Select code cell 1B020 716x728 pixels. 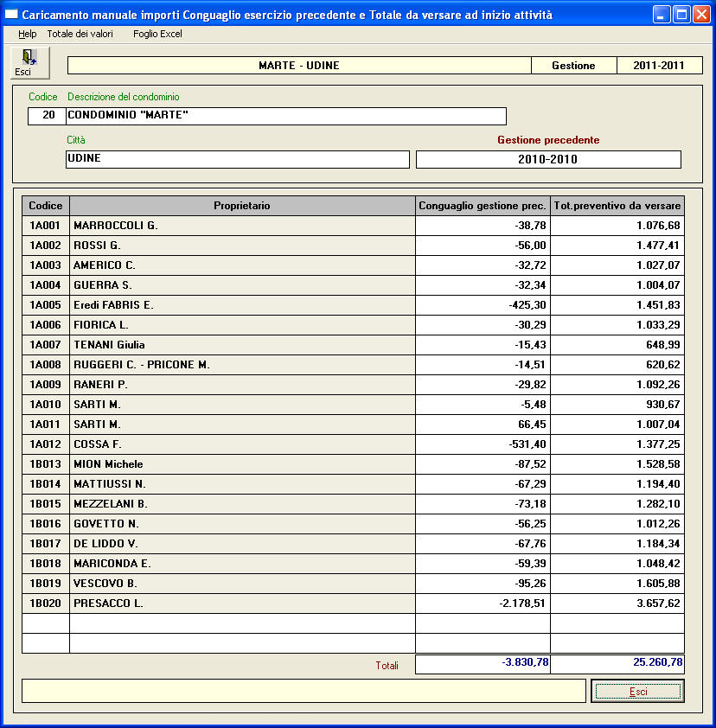pyautogui.click(x=46, y=603)
